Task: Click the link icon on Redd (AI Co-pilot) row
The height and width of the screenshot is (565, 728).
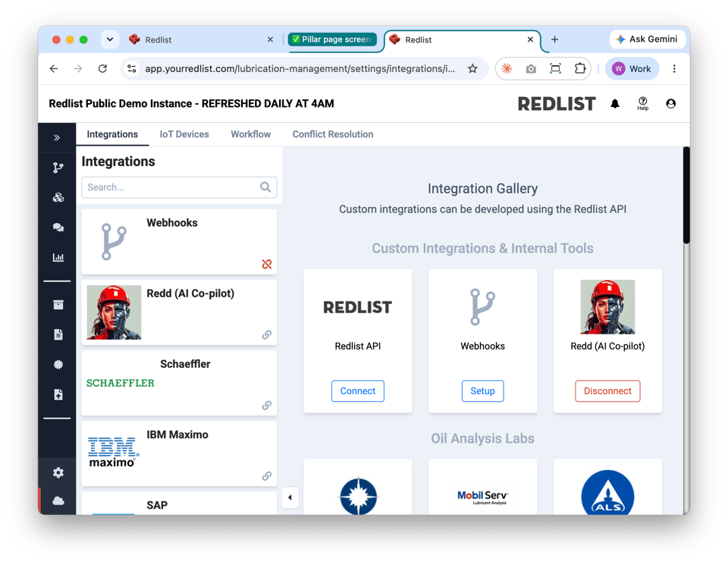Action: click(x=266, y=334)
